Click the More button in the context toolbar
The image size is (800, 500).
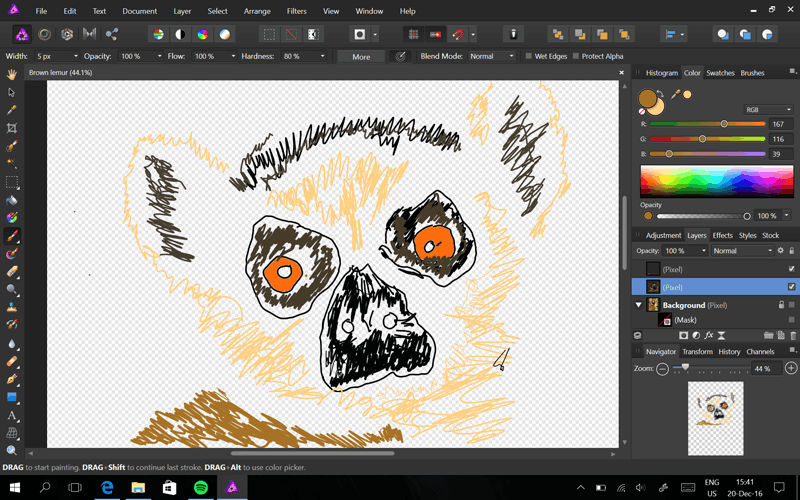[x=361, y=56]
